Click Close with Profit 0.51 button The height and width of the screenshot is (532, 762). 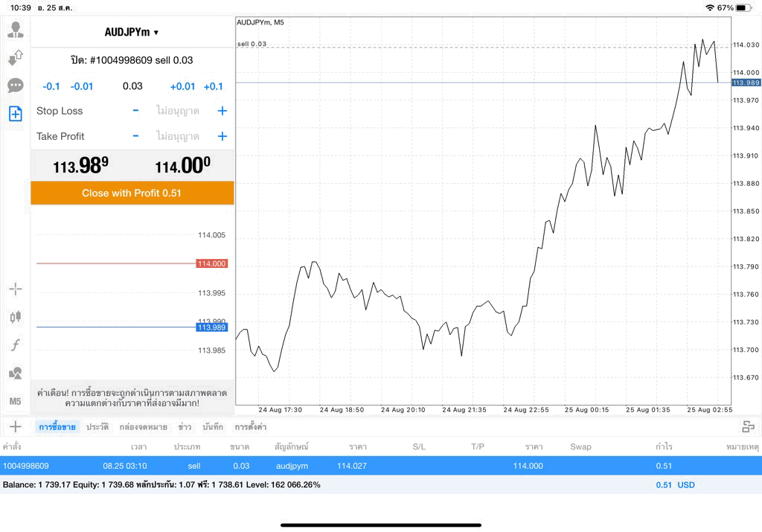tap(132, 193)
